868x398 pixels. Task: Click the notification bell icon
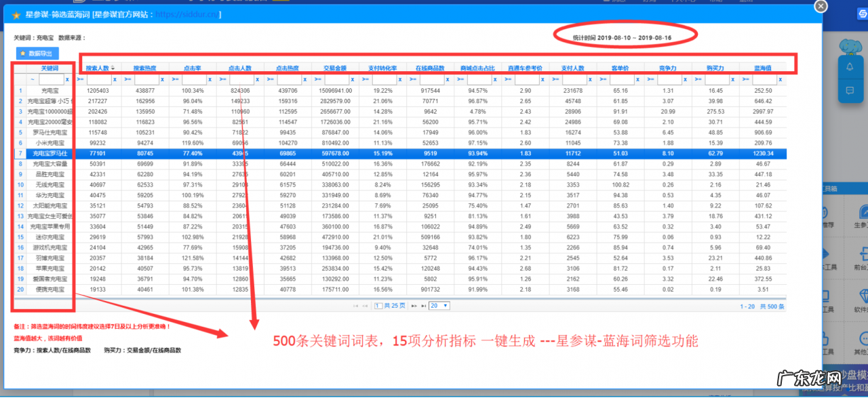pyautogui.click(x=850, y=66)
